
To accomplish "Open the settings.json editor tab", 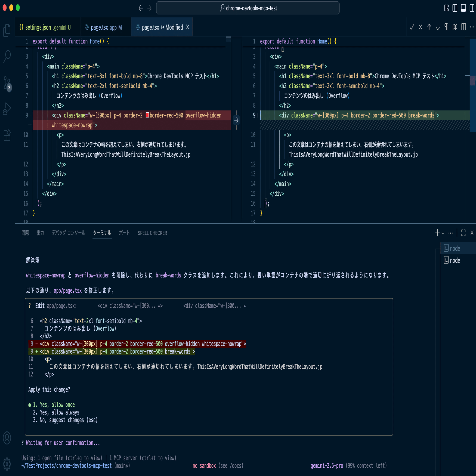I will tap(45, 27).
